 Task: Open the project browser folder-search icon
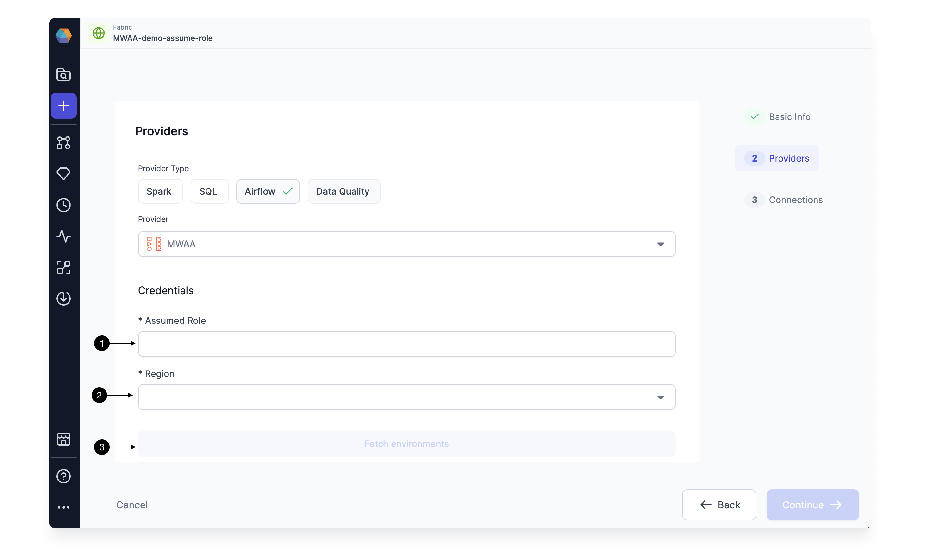point(63,74)
